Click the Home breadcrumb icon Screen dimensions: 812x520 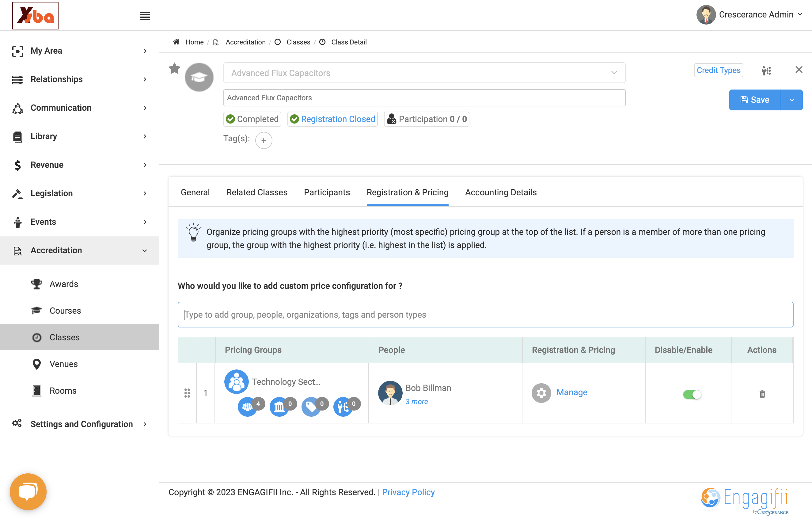pyautogui.click(x=176, y=42)
